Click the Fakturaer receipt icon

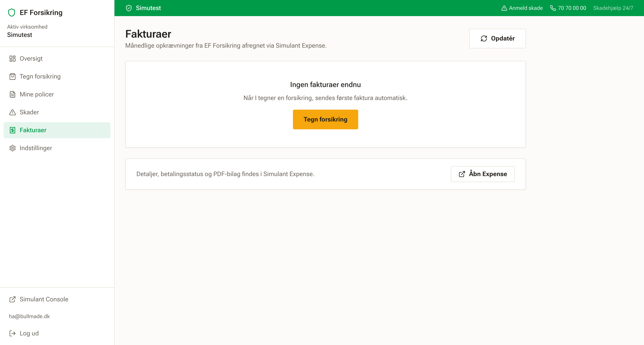click(13, 130)
